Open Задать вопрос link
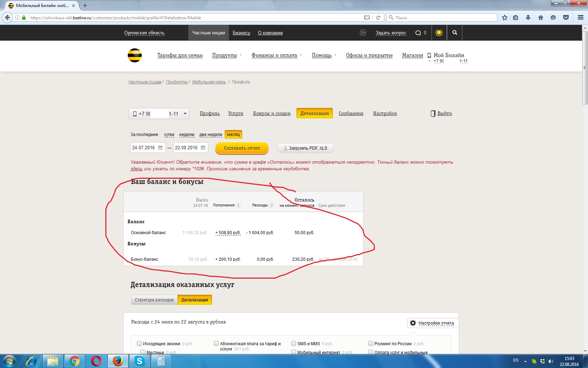Image resolution: width=588 pixels, height=368 pixels. click(391, 33)
